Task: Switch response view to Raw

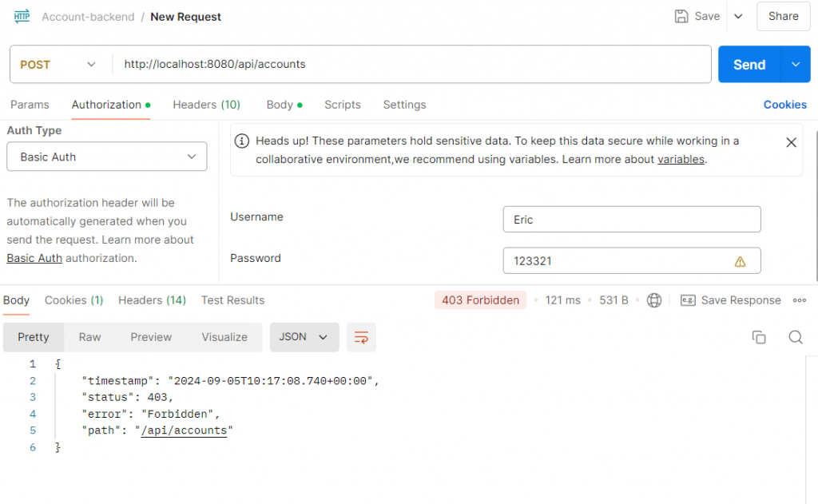Action: coord(89,337)
